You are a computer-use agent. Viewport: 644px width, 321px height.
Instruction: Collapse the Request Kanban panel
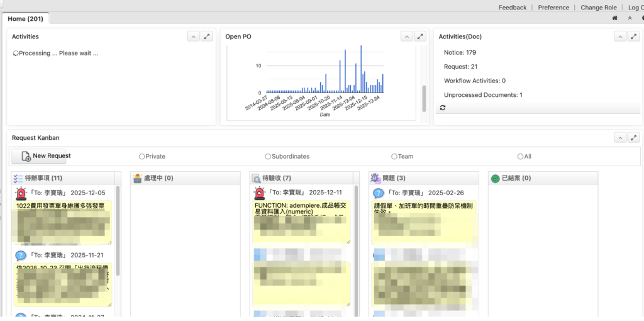[x=620, y=137]
